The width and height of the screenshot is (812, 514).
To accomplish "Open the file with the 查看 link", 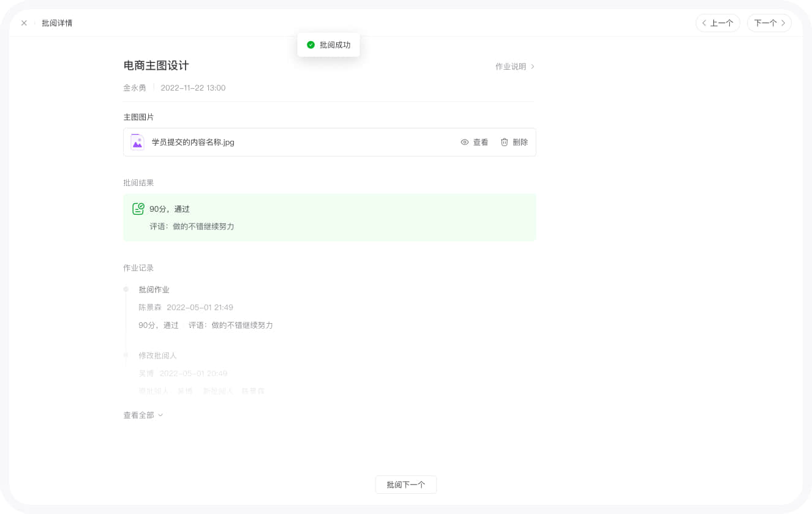I will coord(479,142).
